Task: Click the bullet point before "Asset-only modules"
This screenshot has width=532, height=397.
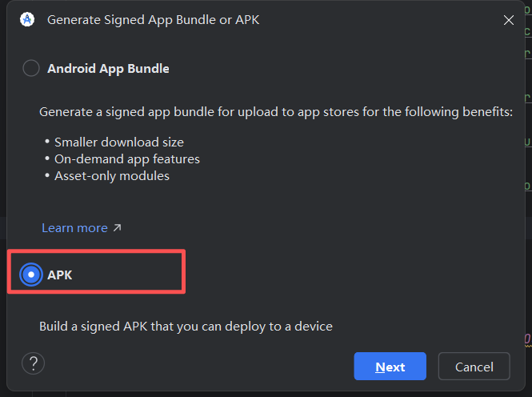Action: 47,175
